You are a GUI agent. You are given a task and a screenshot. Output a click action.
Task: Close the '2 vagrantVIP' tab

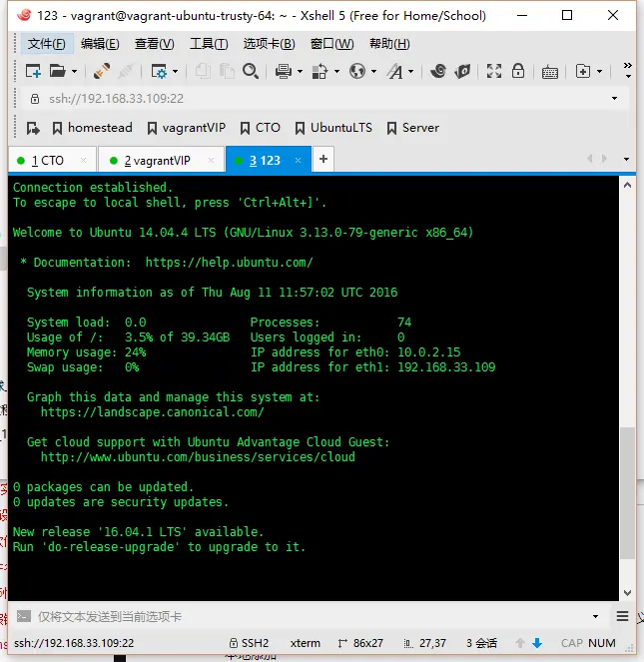pyautogui.click(x=211, y=161)
